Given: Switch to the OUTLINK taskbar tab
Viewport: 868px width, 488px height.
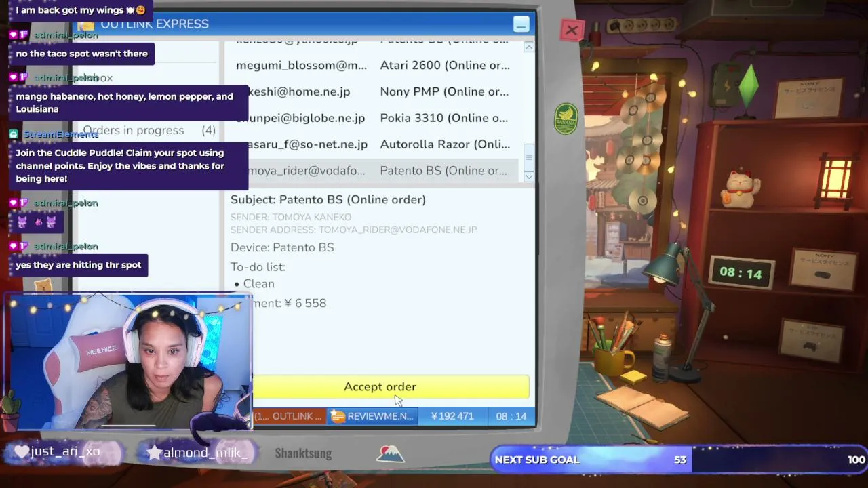Looking at the screenshot, I should pos(289,416).
